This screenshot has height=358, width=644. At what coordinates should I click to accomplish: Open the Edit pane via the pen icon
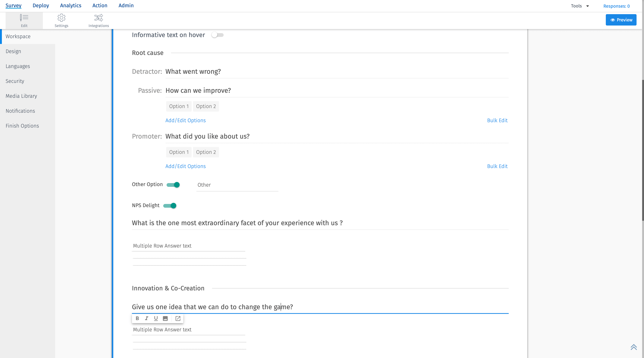(x=24, y=20)
